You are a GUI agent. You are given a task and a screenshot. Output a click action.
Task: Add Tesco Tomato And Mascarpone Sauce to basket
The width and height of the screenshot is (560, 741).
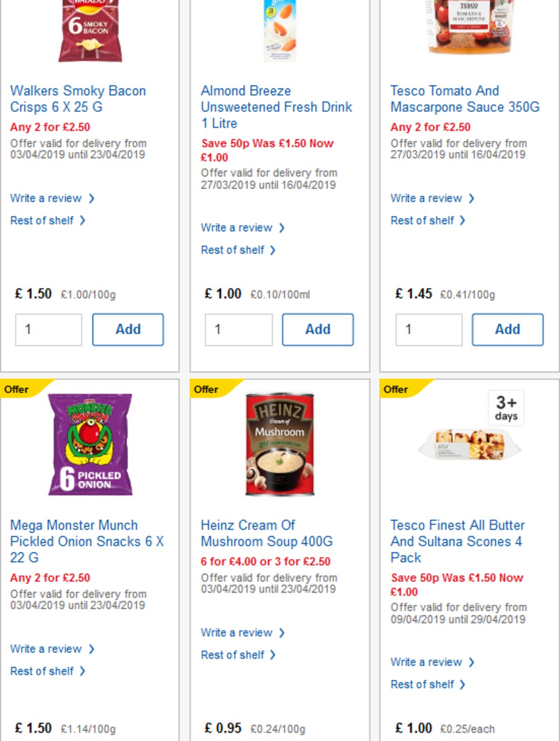(x=507, y=329)
